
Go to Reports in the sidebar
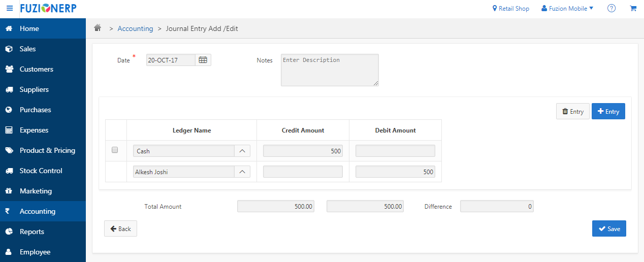point(31,232)
